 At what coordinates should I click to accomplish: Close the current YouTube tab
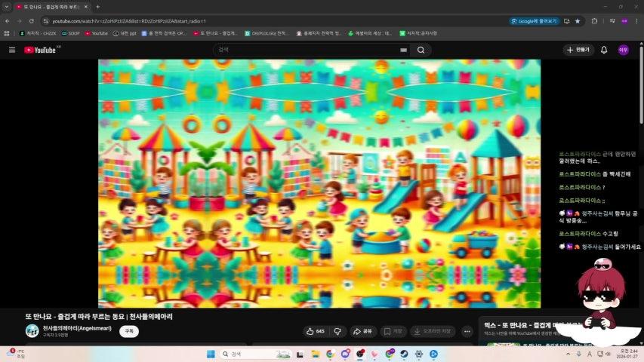click(86, 7)
